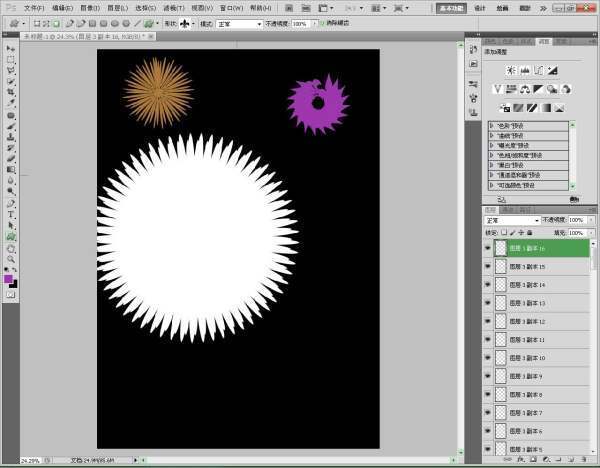Click the Levels adjustment icon

[525, 70]
